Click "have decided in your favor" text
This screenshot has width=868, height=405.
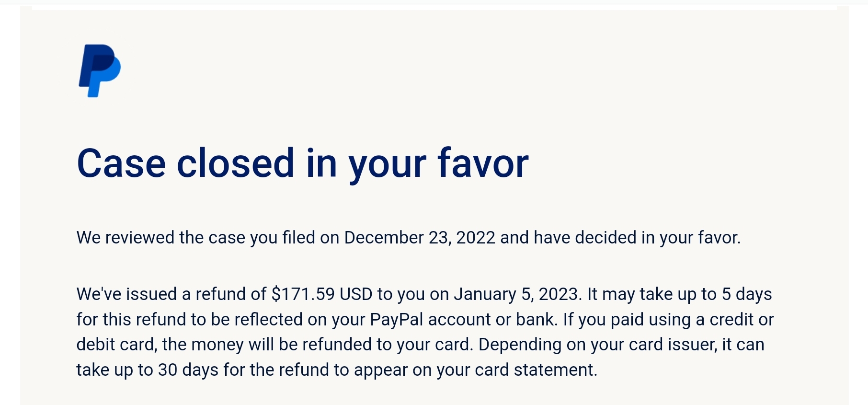[x=637, y=238]
